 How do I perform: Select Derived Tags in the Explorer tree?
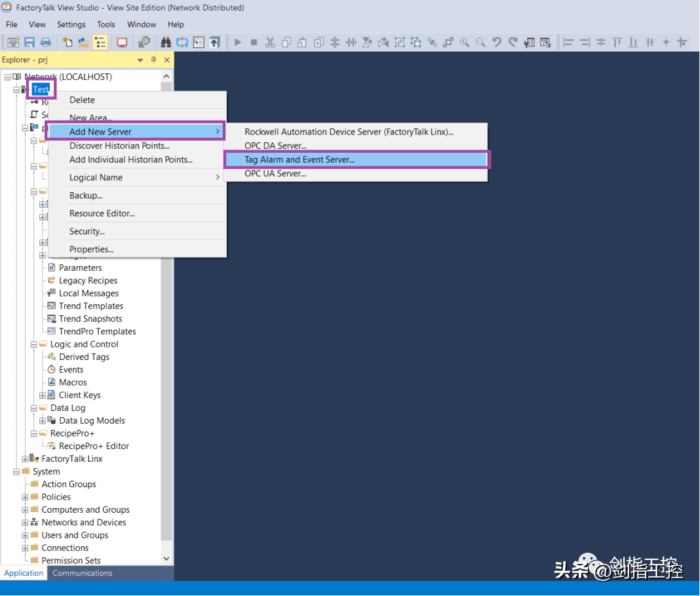(84, 357)
